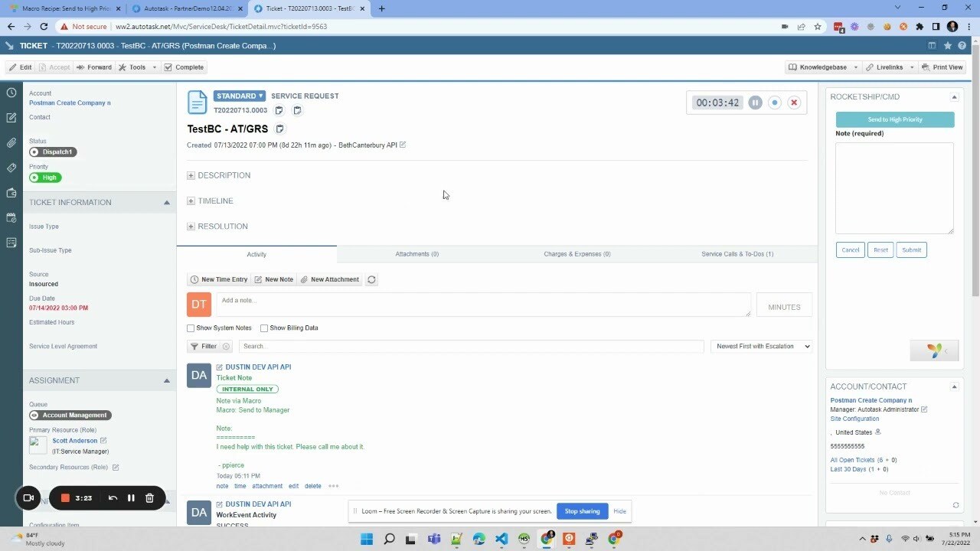Stop the Loom recording
Image resolution: width=980 pixels, height=551 pixels.
[65, 498]
